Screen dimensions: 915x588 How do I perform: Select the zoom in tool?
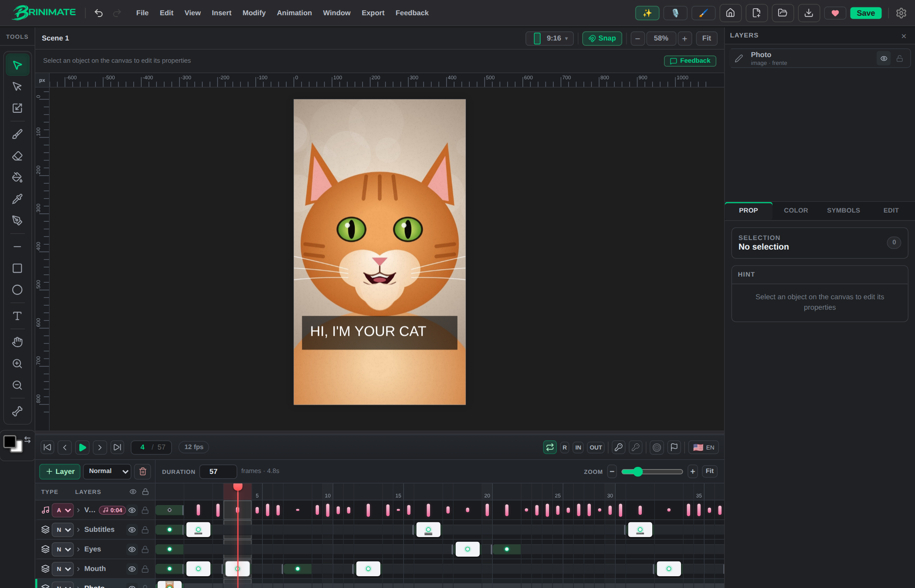(17, 364)
